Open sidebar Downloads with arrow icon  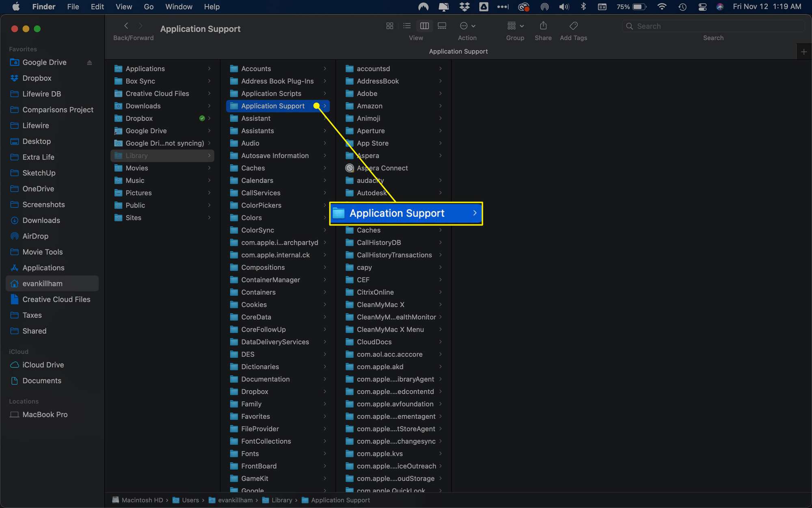tap(41, 220)
